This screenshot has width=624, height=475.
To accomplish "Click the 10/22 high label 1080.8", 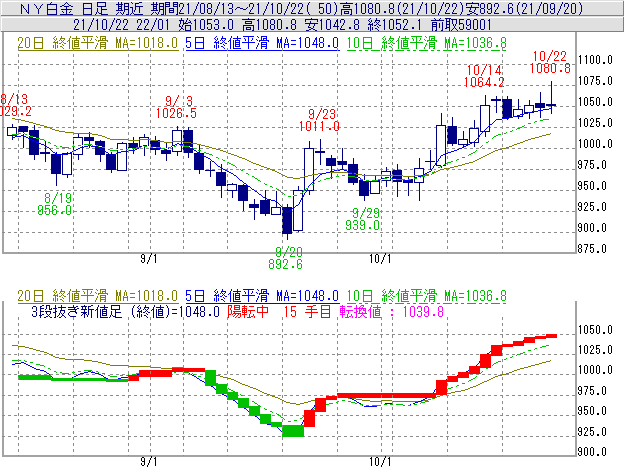I will pyautogui.click(x=552, y=68).
